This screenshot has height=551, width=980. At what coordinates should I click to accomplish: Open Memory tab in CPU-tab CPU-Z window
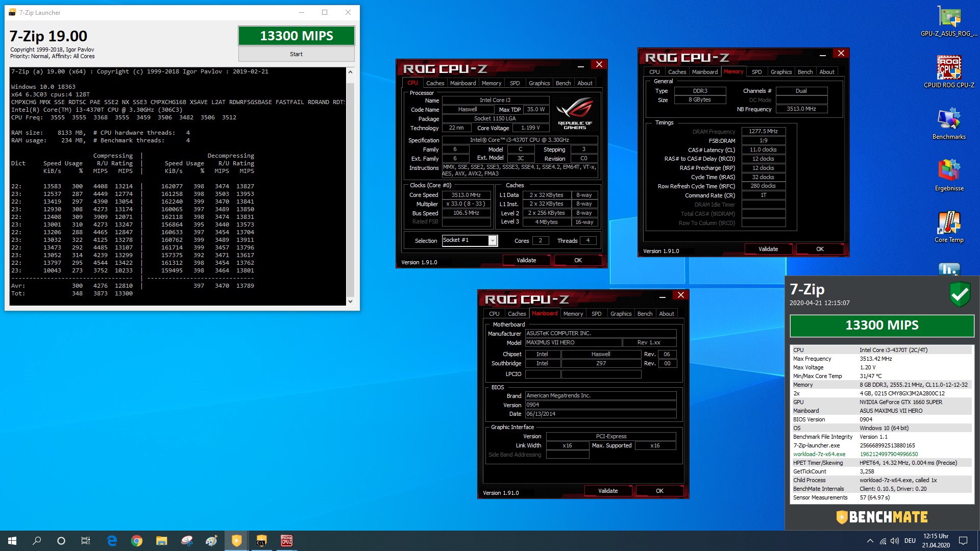(491, 83)
